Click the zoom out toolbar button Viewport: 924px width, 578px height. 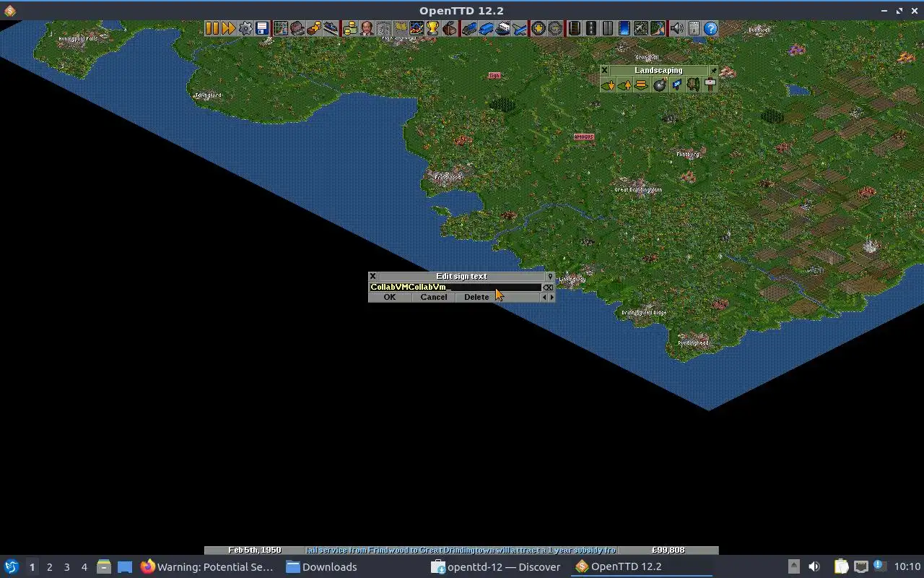555,28
